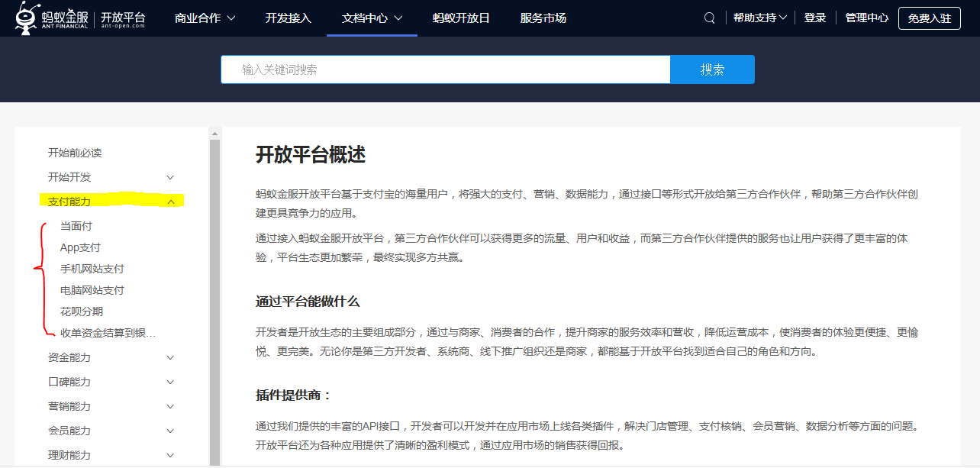This screenshot has width=980, height=468.
Task: Open the search magnifier icon in header
Action: tap(710, 18)
